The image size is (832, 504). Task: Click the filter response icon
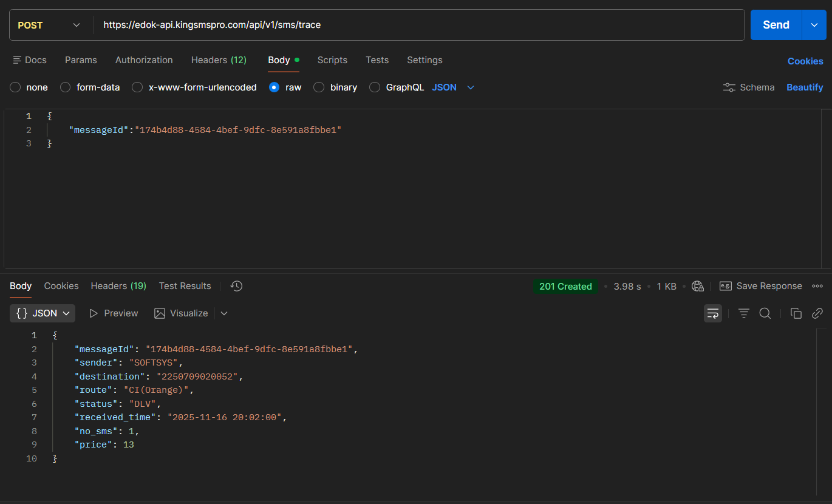pyautogui.click(x=743, y=313)
